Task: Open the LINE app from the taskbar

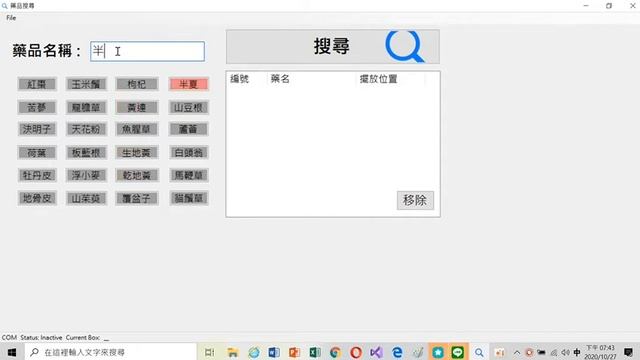Action: point(458,352)
